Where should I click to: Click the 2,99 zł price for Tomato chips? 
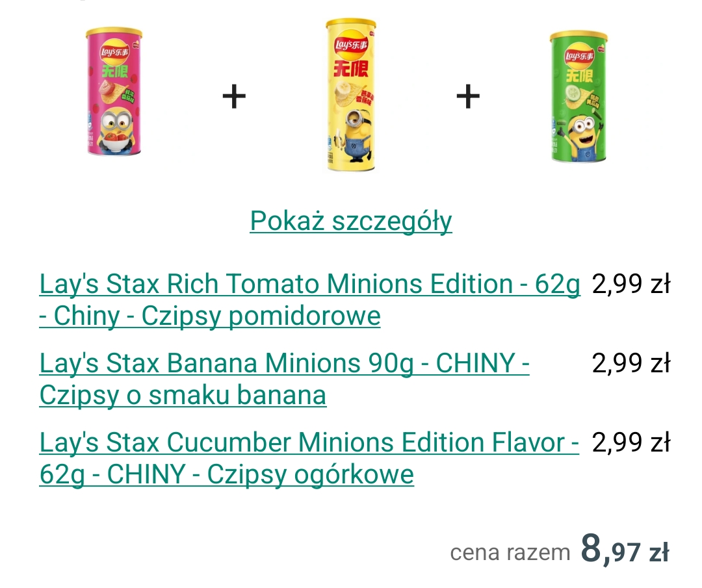[x=630, y=285]
